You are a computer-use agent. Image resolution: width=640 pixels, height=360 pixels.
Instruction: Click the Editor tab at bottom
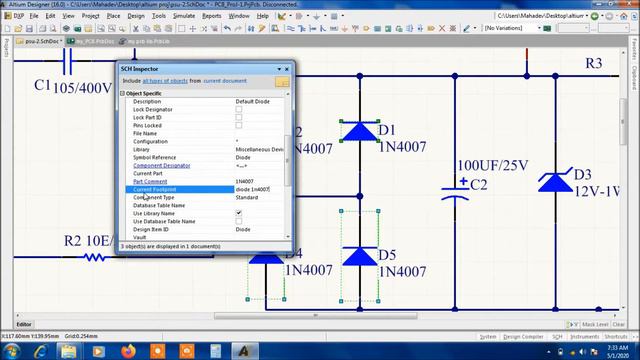tap(24, 324)
